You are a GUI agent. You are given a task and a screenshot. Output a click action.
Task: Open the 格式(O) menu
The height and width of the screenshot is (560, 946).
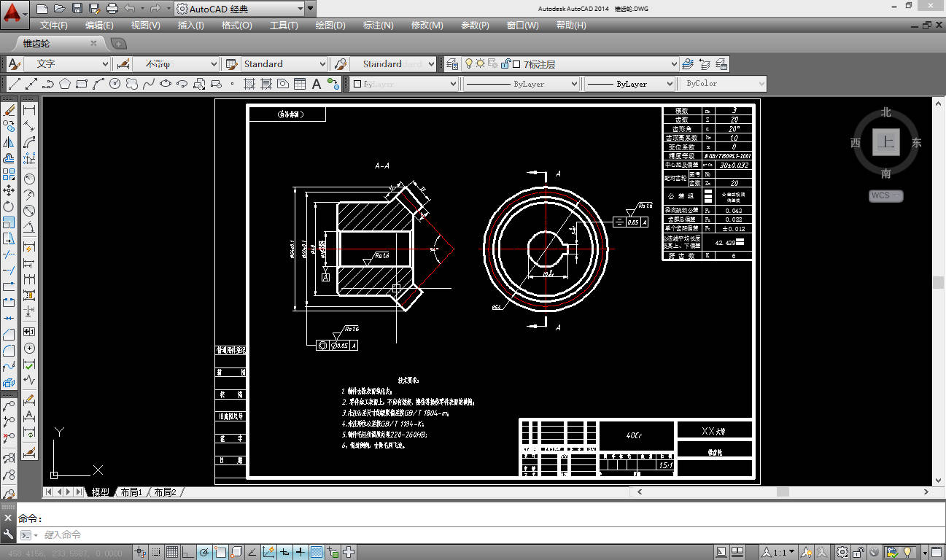click(237, 25)
